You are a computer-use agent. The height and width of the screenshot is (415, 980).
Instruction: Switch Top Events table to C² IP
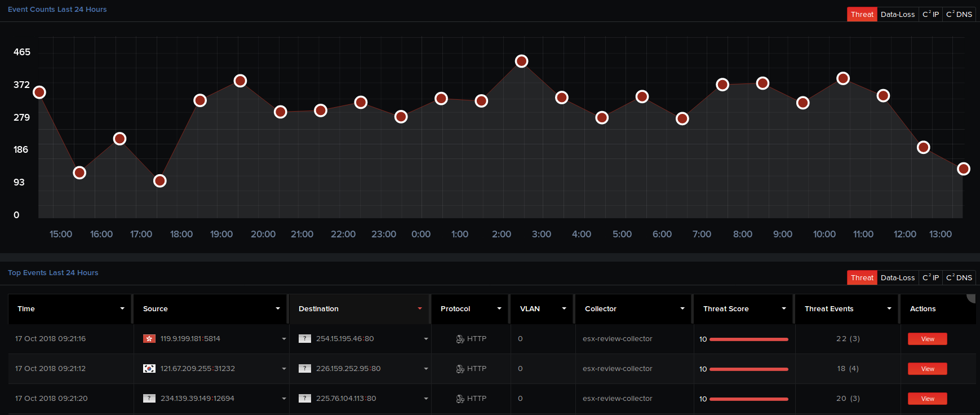(x=930, y=278)
